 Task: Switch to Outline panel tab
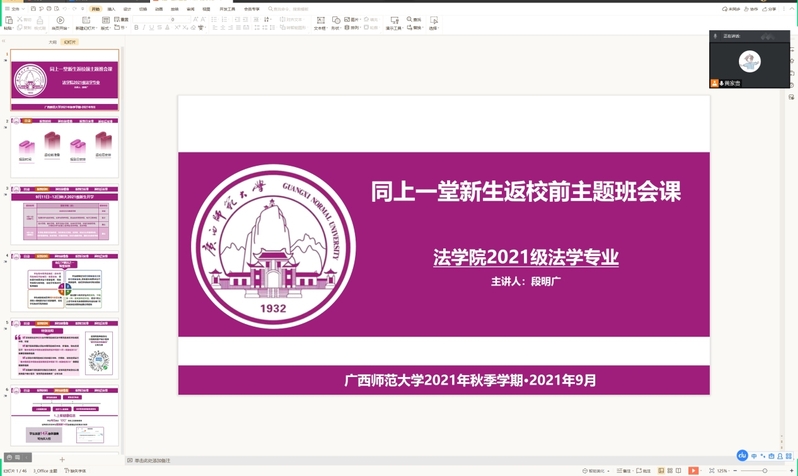pyautogui.click(x=52, y=42)
